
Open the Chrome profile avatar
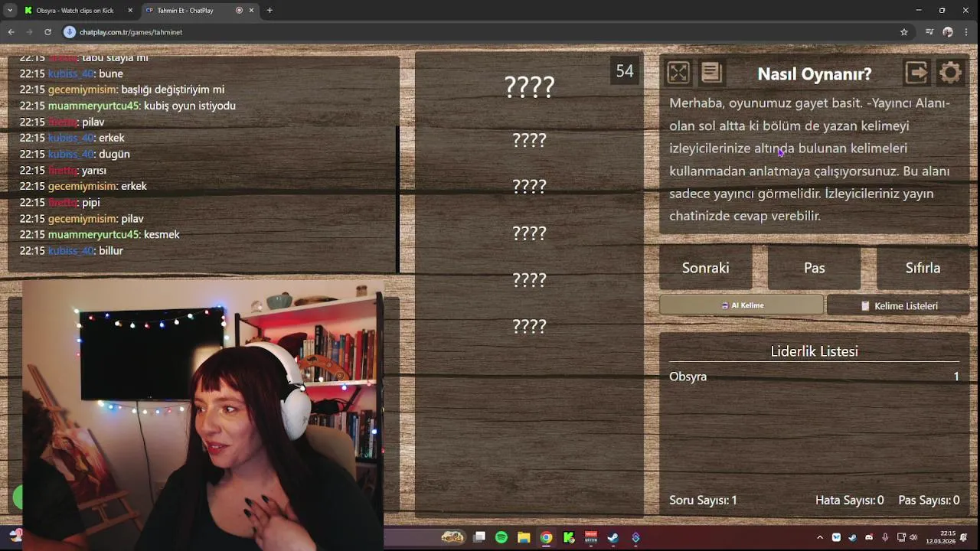tap(948, 32)
